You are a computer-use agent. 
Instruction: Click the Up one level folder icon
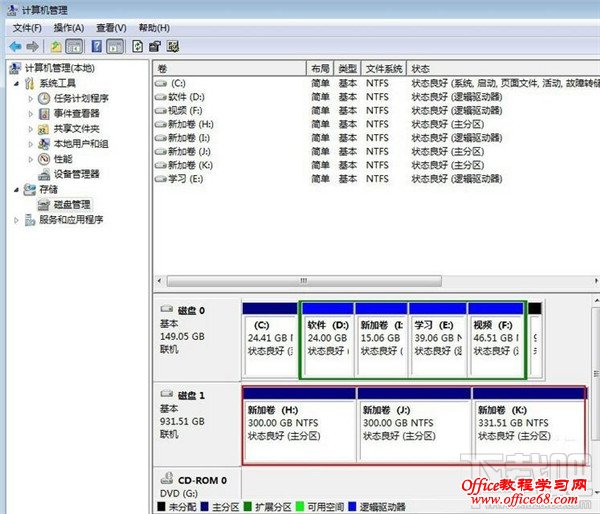pos(56,47)
